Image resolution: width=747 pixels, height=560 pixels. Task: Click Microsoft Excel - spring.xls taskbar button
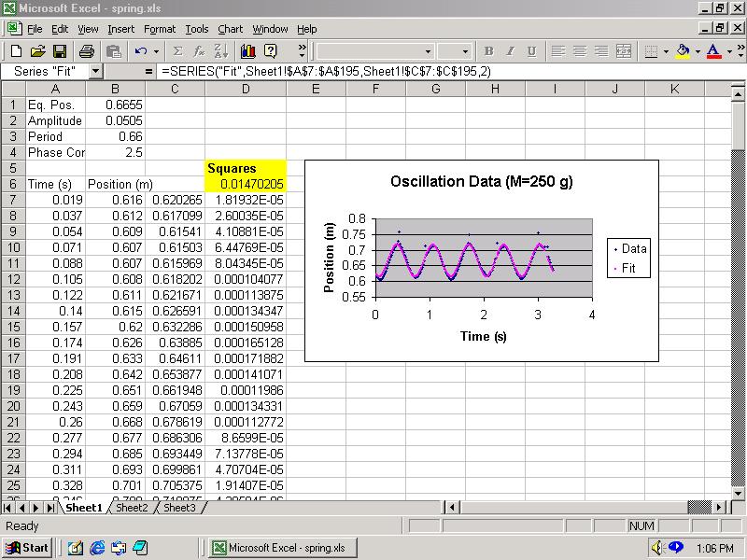[x=278, y=548]
